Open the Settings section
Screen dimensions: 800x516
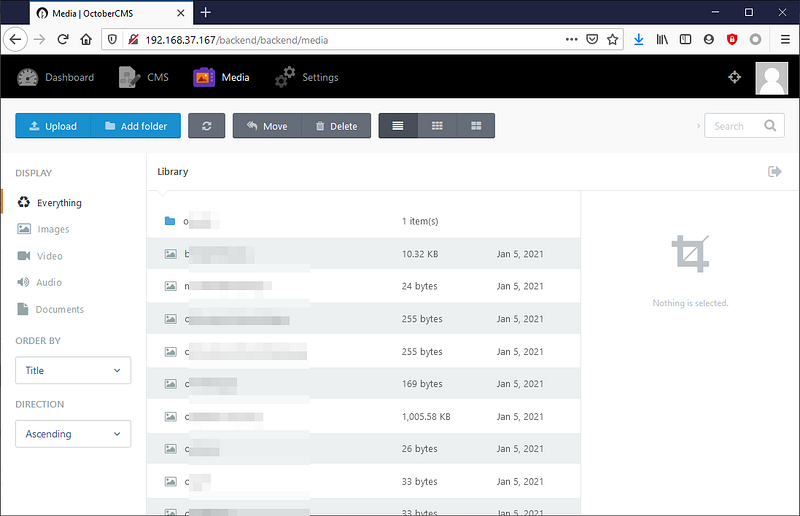[306, 77]
